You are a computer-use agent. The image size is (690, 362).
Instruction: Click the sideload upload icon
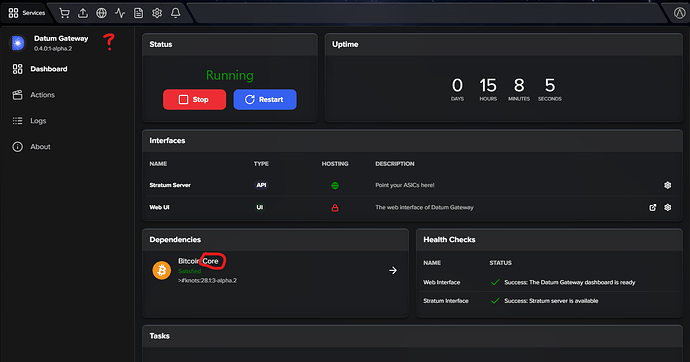(83, 13)
